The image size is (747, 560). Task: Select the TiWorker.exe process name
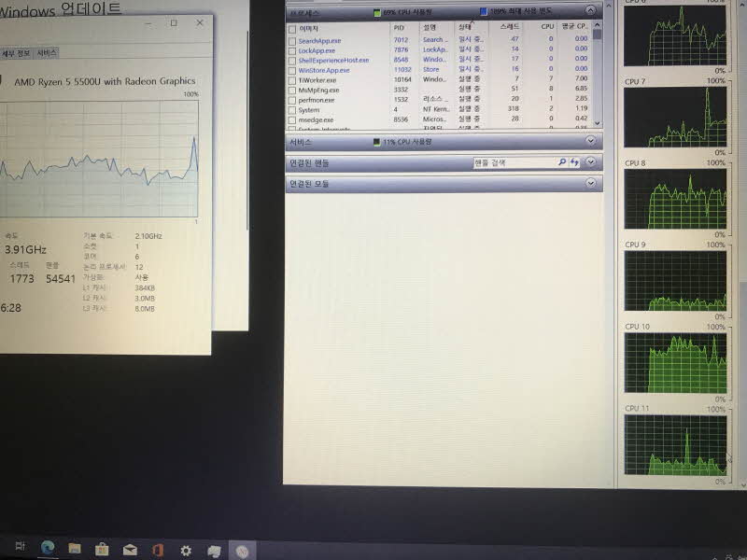(x=317, y=80)
